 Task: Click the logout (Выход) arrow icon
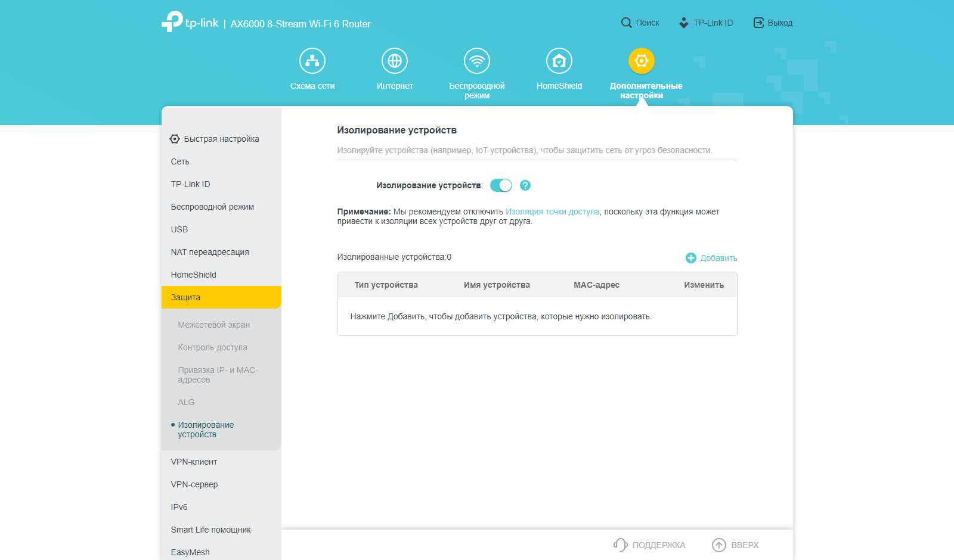(758, 23)
